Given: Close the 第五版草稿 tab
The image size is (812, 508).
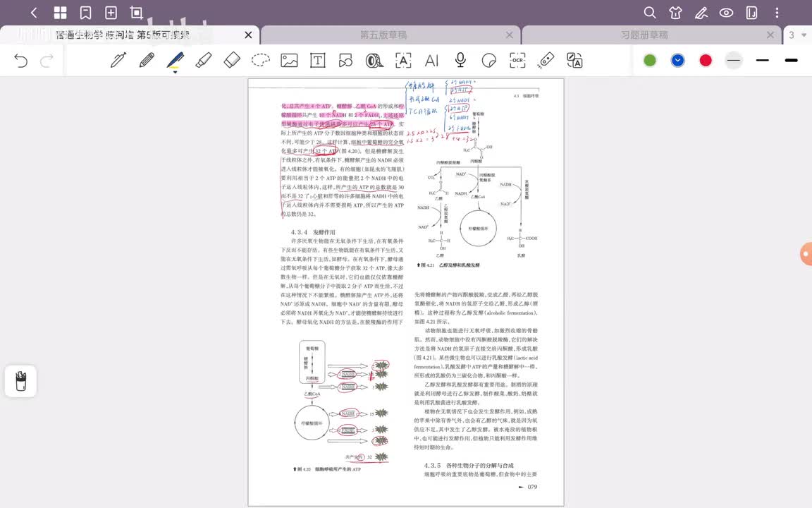Looking at the screenshot, I should tap(510, 35).
